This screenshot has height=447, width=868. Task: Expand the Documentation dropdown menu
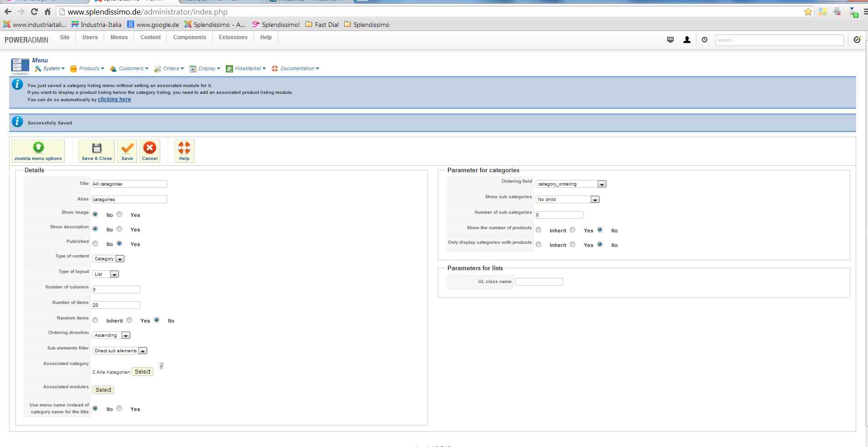(x=295, y=69)
